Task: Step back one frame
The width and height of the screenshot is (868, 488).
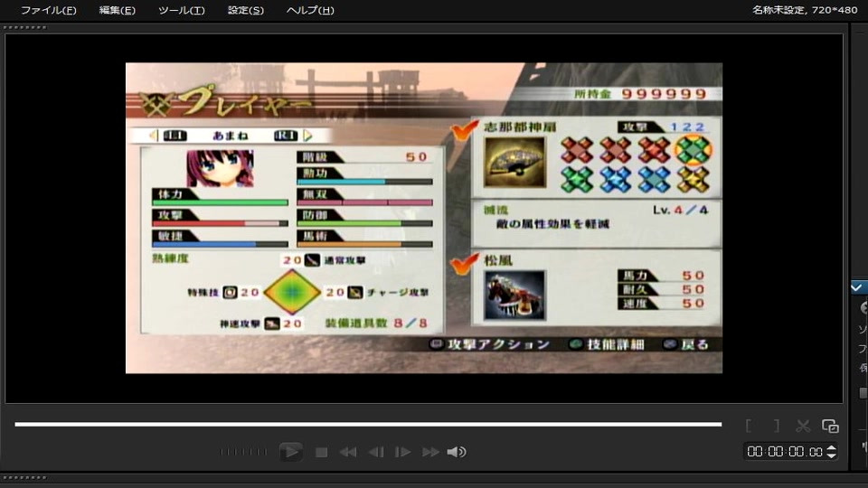Action: (376, 453)
